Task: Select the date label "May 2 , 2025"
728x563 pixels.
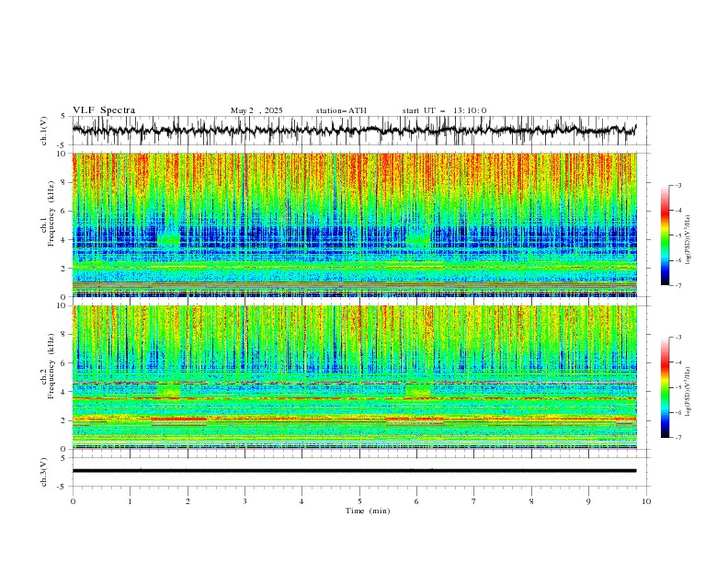Action: (x=256, y=110)
